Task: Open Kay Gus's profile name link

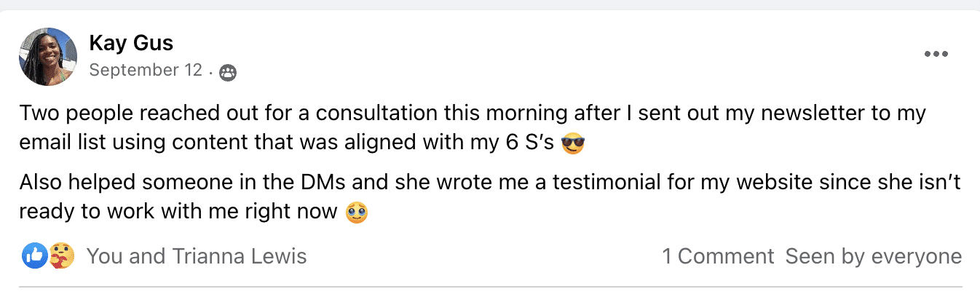Action: 131,43
